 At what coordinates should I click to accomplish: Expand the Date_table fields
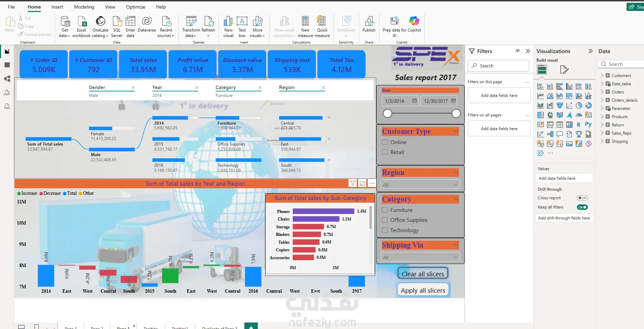tap(602, 84)
